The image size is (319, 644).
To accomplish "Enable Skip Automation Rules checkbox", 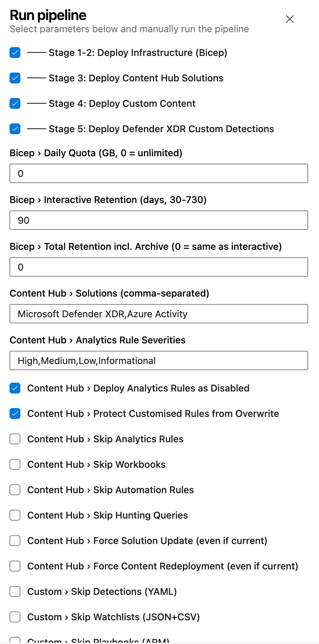I will [15, 490].
